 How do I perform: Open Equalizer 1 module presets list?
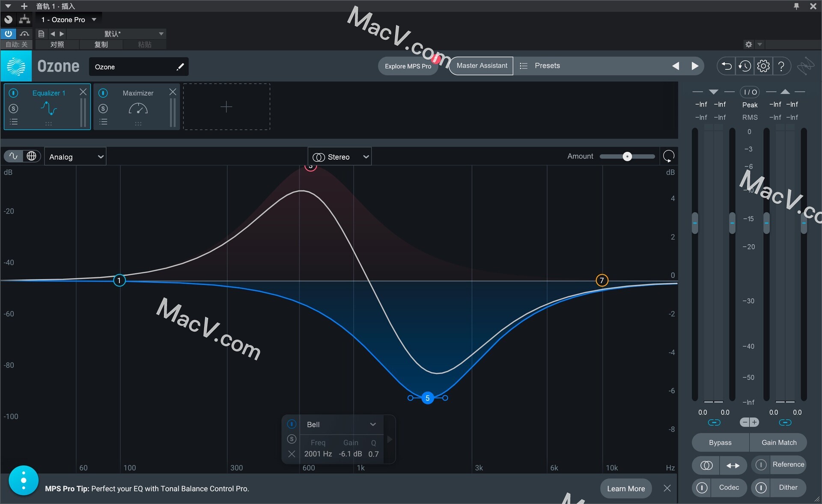[x=14, y=122]
